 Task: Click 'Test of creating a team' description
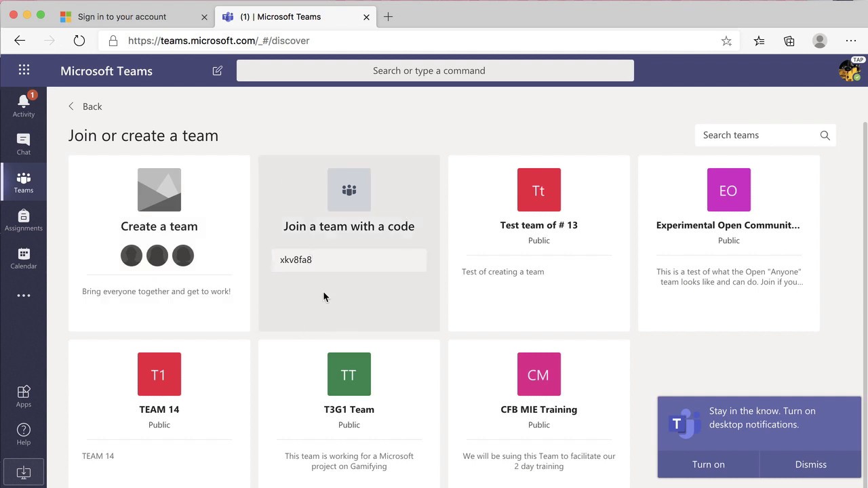[x=503, y=272]
